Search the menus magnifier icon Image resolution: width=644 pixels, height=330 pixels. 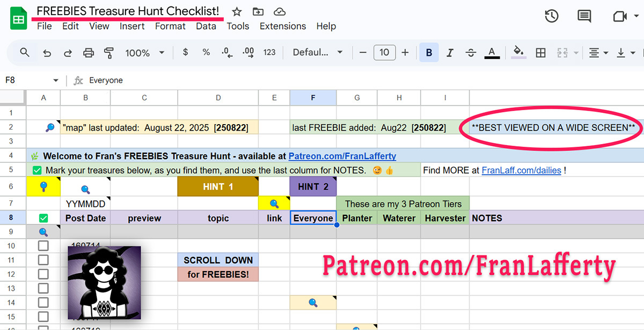(25, 52)
